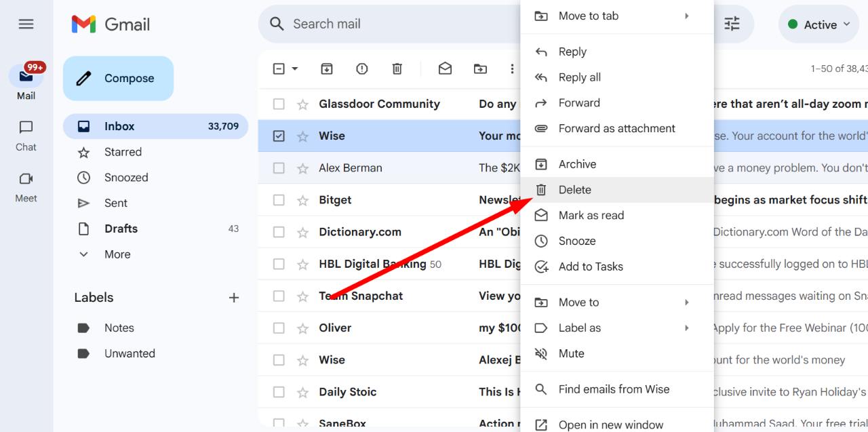Select Find emails from Wise
Image resolution: width=868 pixels, height=432 pixels.
(x=617, y=389)
